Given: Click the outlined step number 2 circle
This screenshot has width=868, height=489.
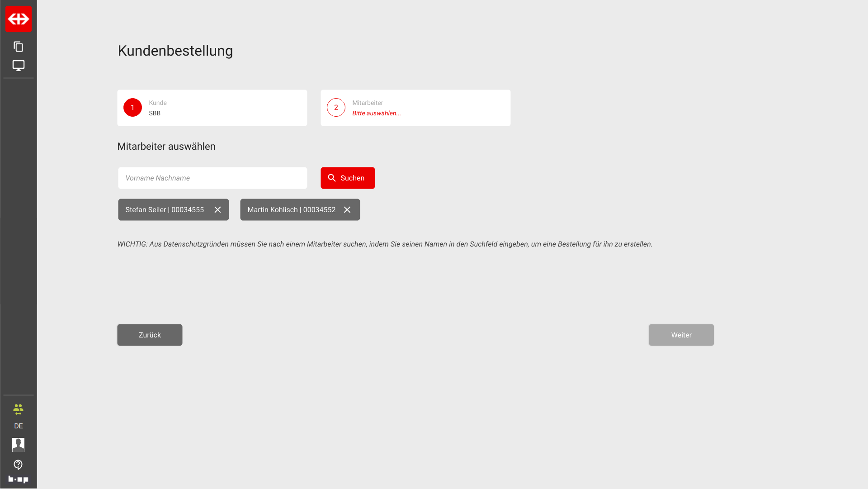Looking at the screenshot, I should pyautogui.click(x=336, y=108).
